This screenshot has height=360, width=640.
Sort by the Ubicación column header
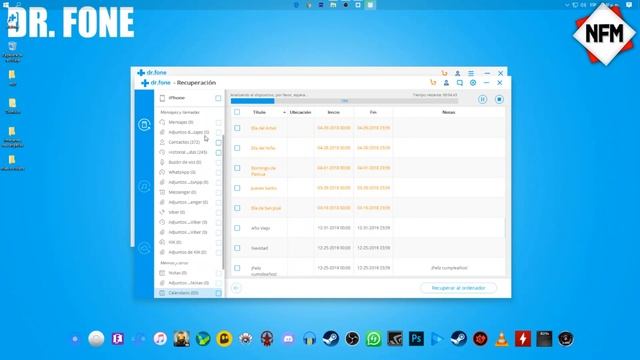coord(300,112)
